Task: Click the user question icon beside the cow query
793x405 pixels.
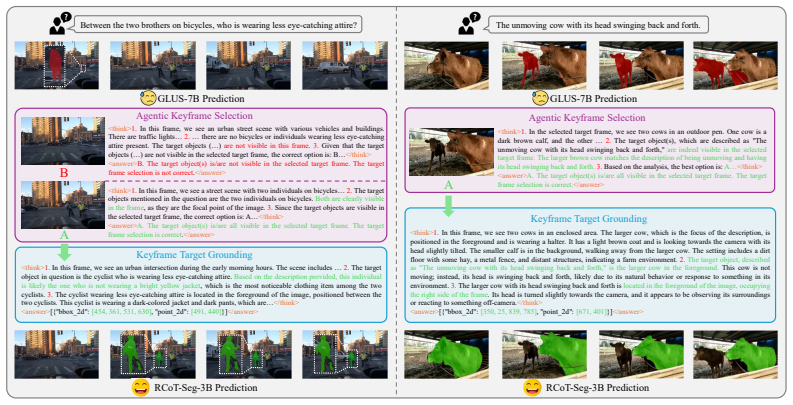Action: click(468, 23)
